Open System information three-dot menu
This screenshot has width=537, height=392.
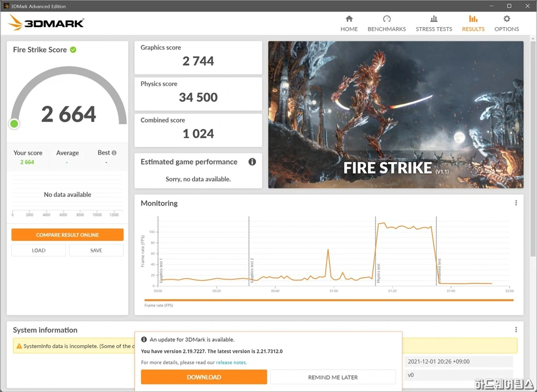(x=516, y=330)
